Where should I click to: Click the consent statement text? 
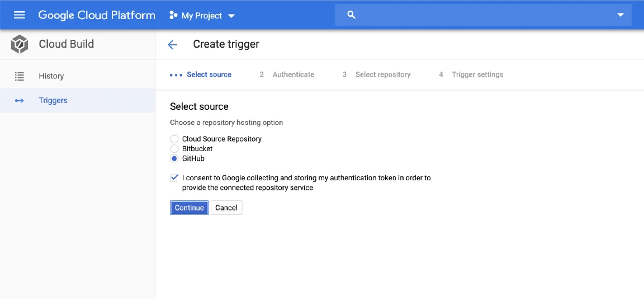click(306, 183)
